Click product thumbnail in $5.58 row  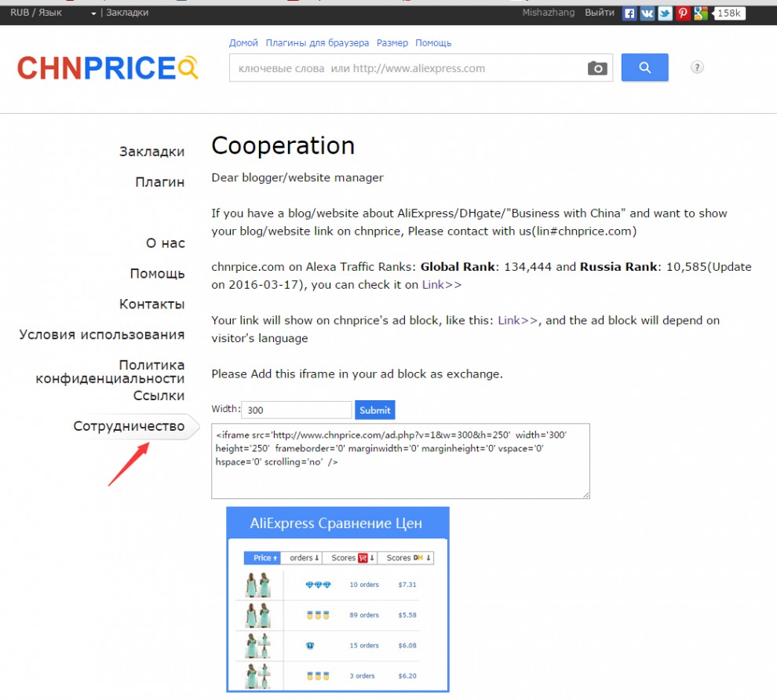pos(257,615)
